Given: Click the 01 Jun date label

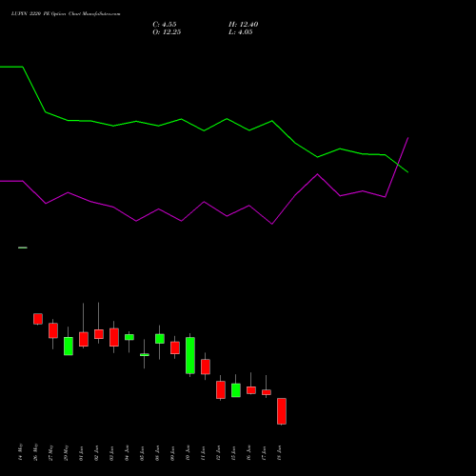Looking at the screenshot, I should [x=81, y=453].
